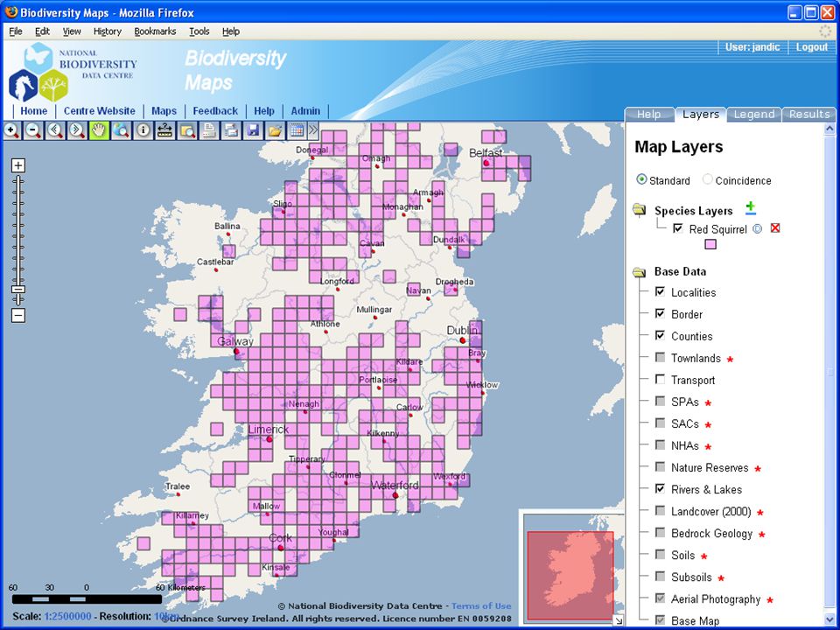Viewport: 840px width, 630px height.
Task: Open the Tools menu
Action: 199,31
